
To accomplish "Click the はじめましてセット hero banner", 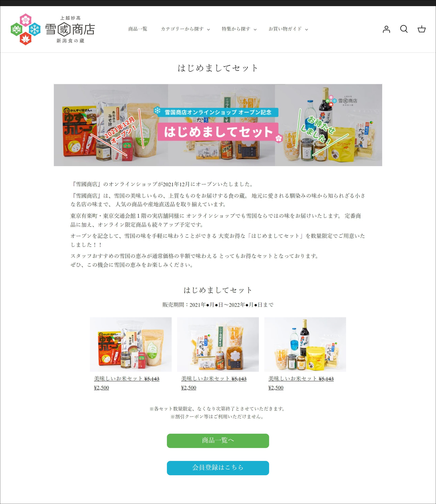I will point(218,125).
